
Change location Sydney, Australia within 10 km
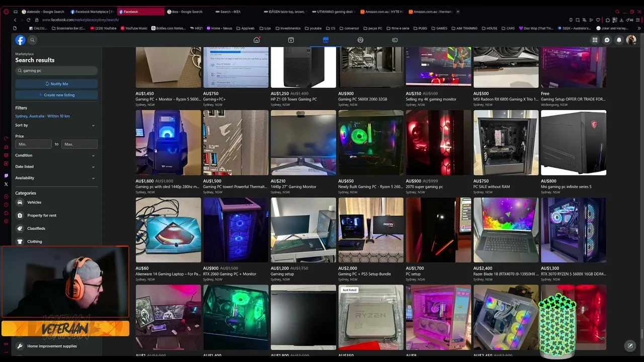42,116
